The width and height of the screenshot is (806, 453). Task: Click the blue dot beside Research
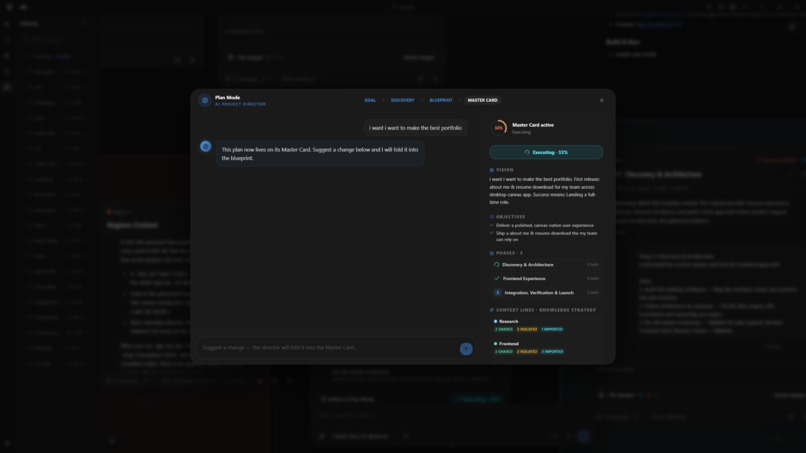496,321
